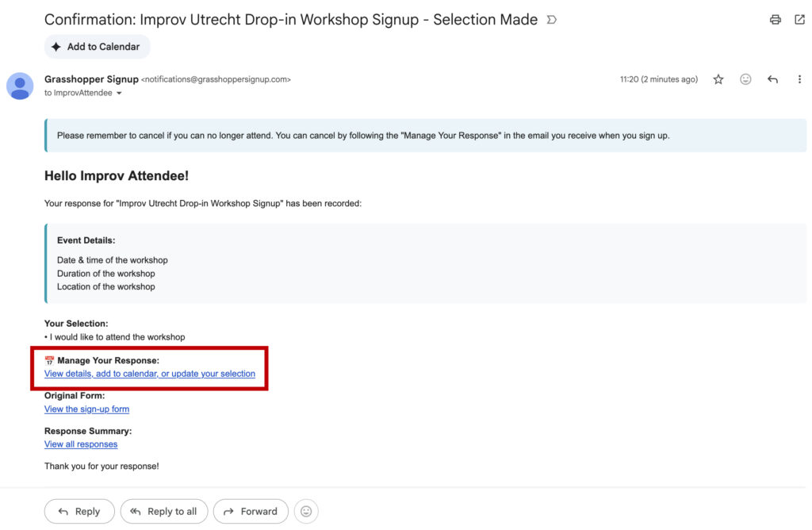View all responses via the summary link
The height and width of the screenshot is (530, 812).
pos(80,444)
